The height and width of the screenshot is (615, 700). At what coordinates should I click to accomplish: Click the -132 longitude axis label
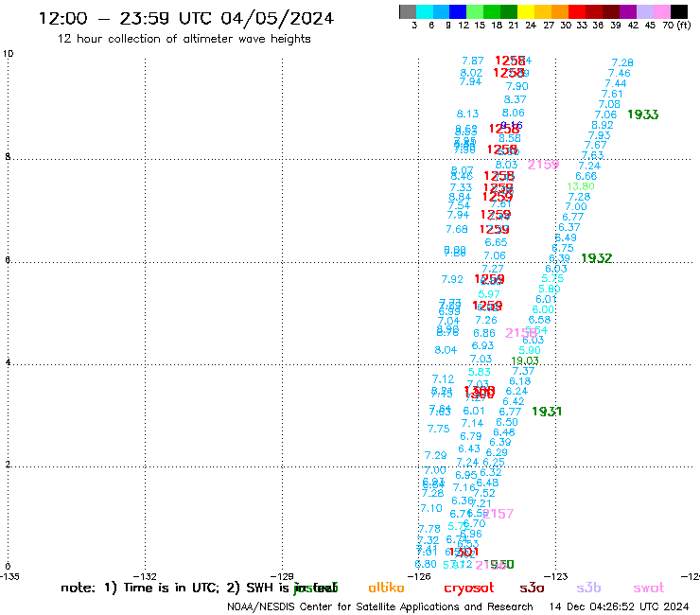[145, 576]
